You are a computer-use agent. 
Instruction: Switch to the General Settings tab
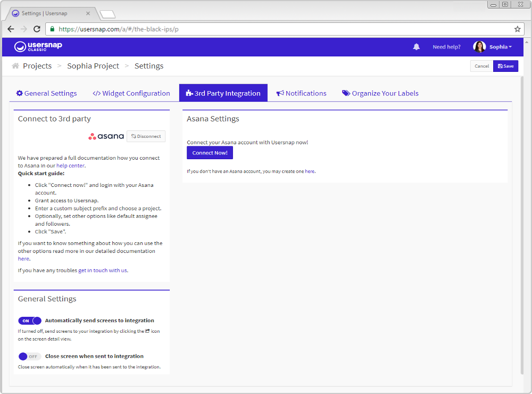point(46,93)
